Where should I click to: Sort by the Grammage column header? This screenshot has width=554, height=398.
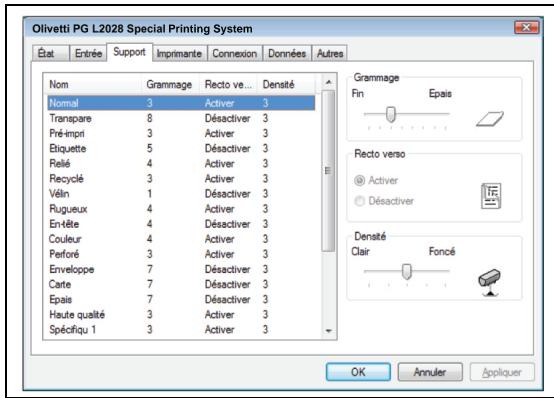pos(171,84)
